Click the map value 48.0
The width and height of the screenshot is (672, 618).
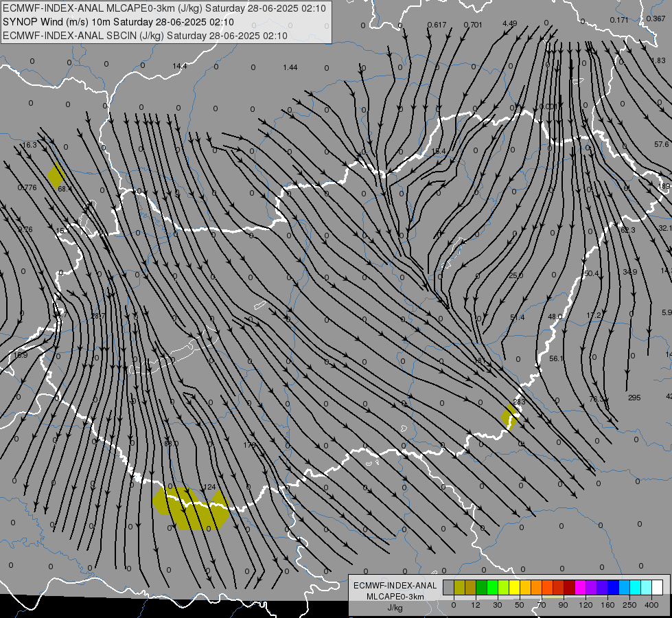point(555,317)
